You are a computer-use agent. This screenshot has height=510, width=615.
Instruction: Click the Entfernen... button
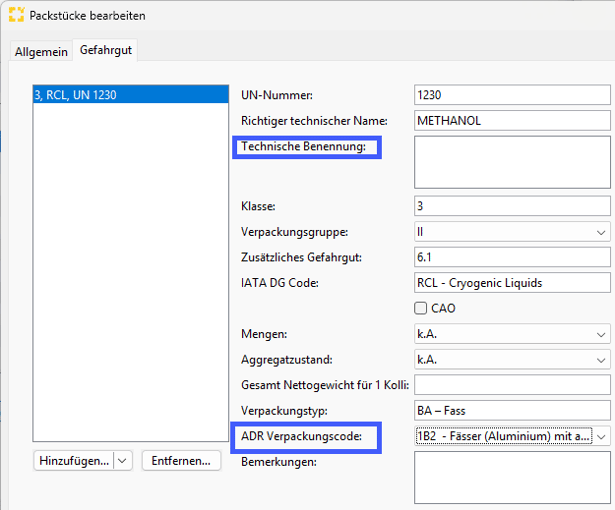181,461
